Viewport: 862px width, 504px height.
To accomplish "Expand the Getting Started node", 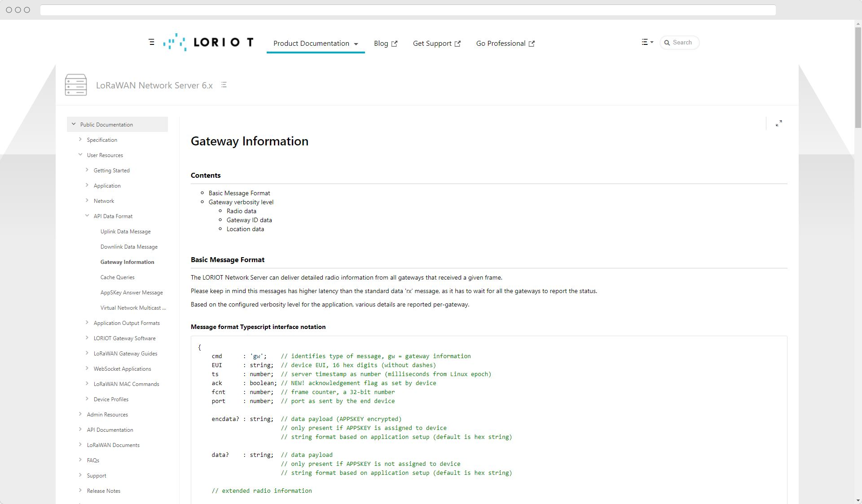I will [87, 170].
